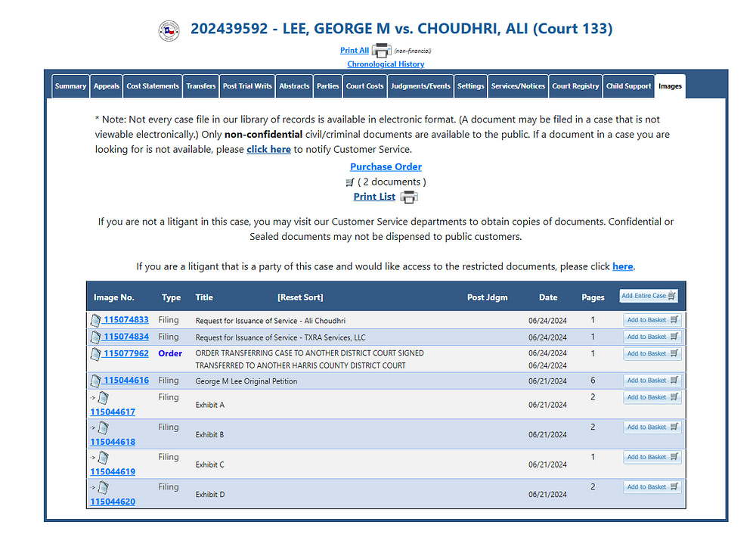Open document icon for order 115077962
This screenshot has height=547, width=756.
point(95,354)
